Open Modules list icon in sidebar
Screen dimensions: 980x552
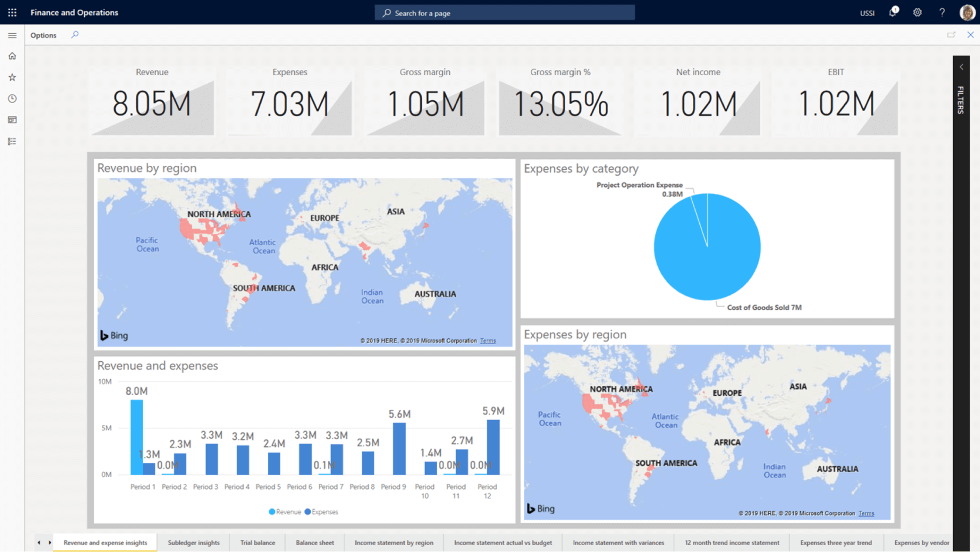pyautogui.click(x=12, y=141)
